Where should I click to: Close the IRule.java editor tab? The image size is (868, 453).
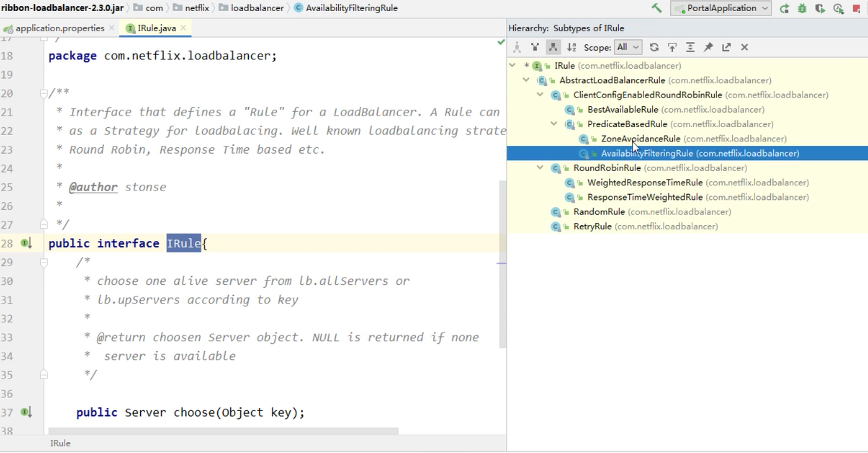[x=183, y=28]
